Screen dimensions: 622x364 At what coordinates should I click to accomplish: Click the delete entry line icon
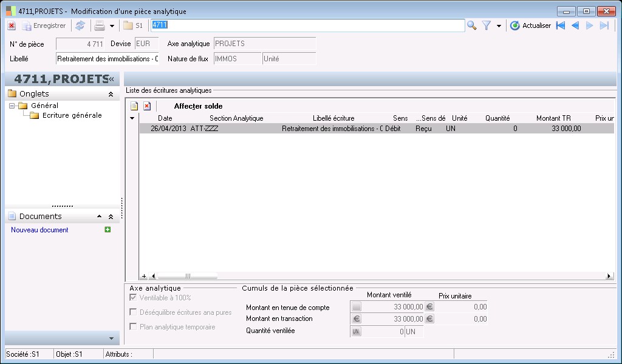click(147, 106)
